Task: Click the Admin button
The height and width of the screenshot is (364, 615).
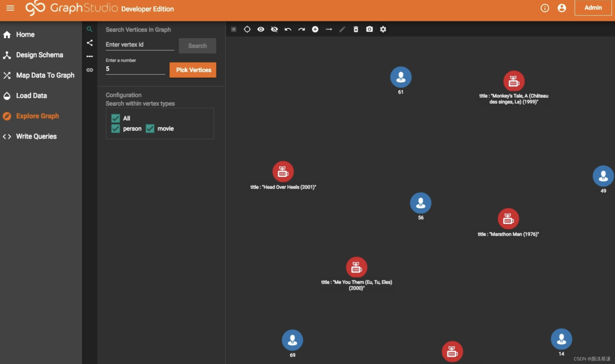Action: click(593, 8)
